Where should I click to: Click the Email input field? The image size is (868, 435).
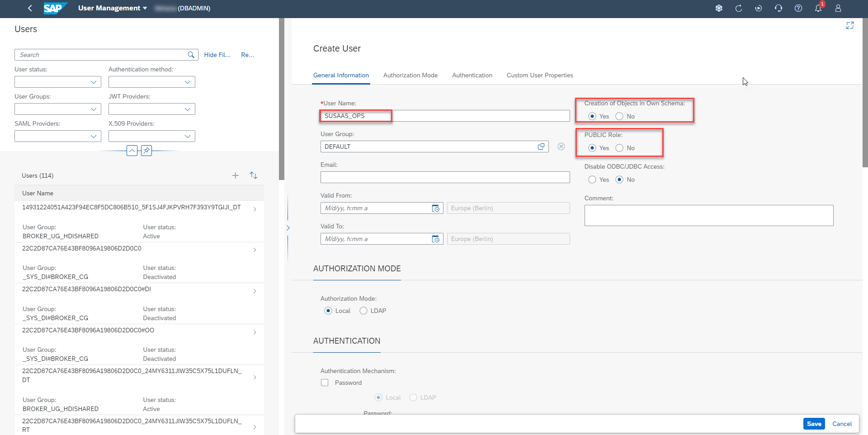click(445, 177)
